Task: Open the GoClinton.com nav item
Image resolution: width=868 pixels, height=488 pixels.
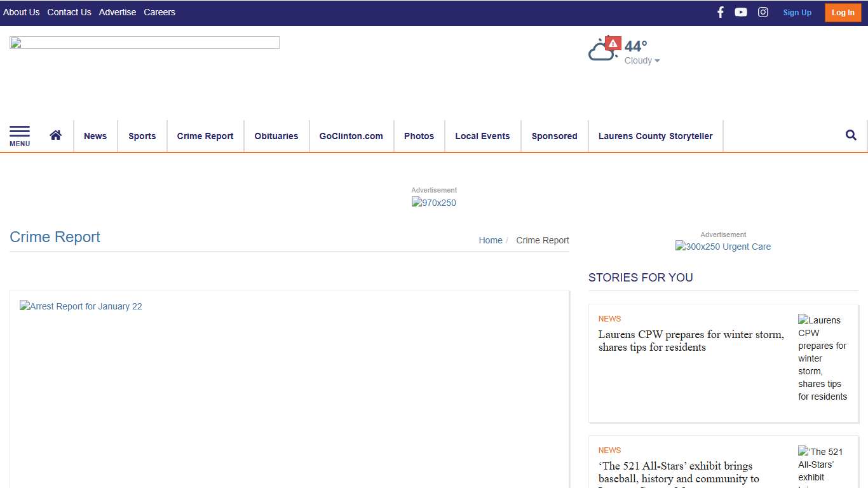Action: click(351, 136)
